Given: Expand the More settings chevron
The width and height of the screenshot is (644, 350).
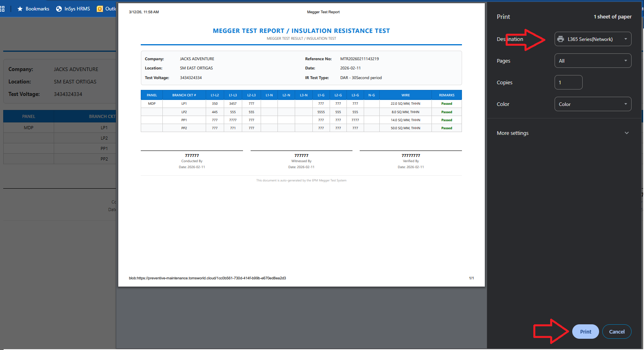Looking at the screenshot, I should click(627, 133).
